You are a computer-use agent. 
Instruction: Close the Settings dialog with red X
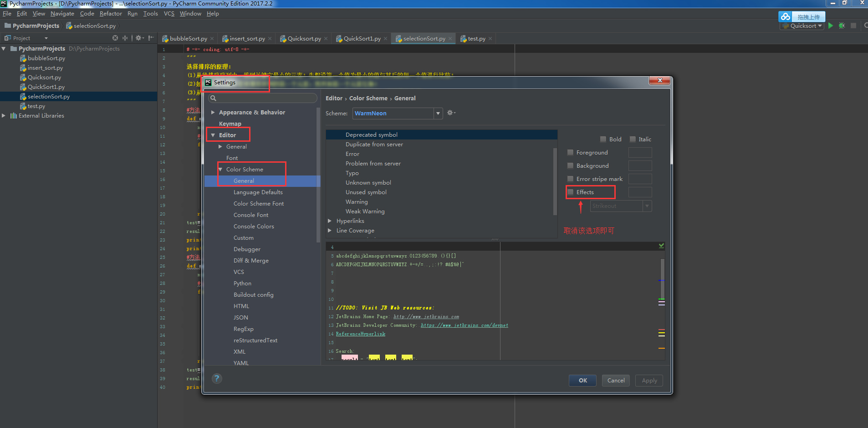659,80
